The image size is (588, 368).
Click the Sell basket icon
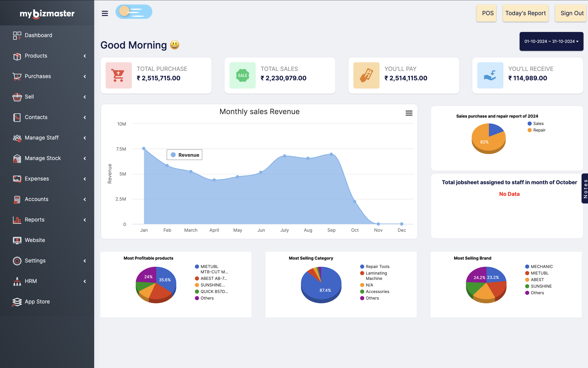click(x=17, y=97)
